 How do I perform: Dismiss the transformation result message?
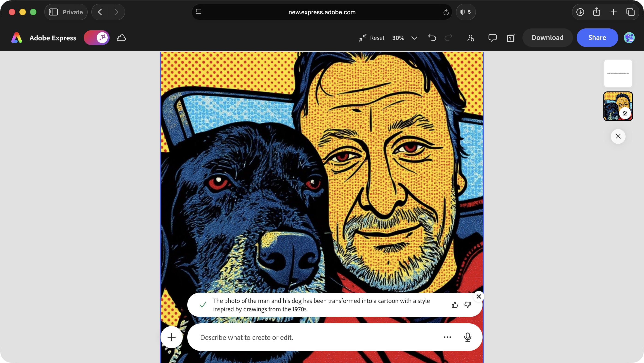(x=479, y=296)
